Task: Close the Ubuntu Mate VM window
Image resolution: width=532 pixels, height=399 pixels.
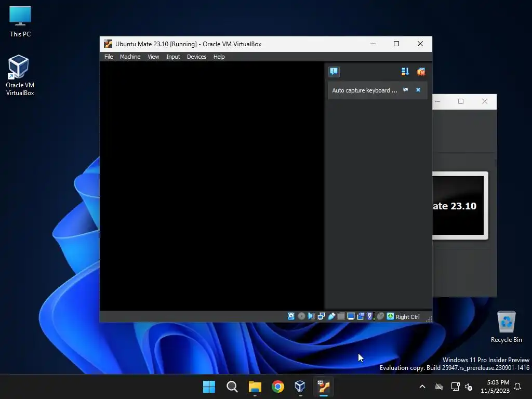Action: 420,44
